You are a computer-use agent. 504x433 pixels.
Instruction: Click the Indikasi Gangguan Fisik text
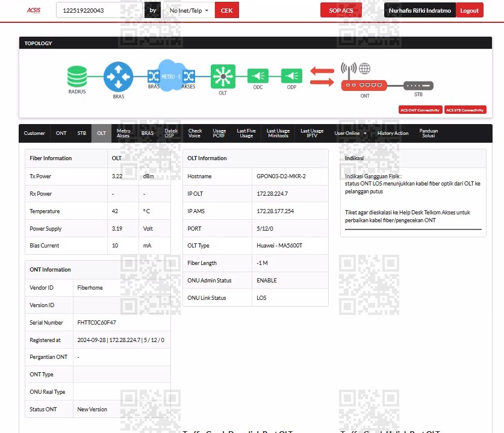(373, 176)
